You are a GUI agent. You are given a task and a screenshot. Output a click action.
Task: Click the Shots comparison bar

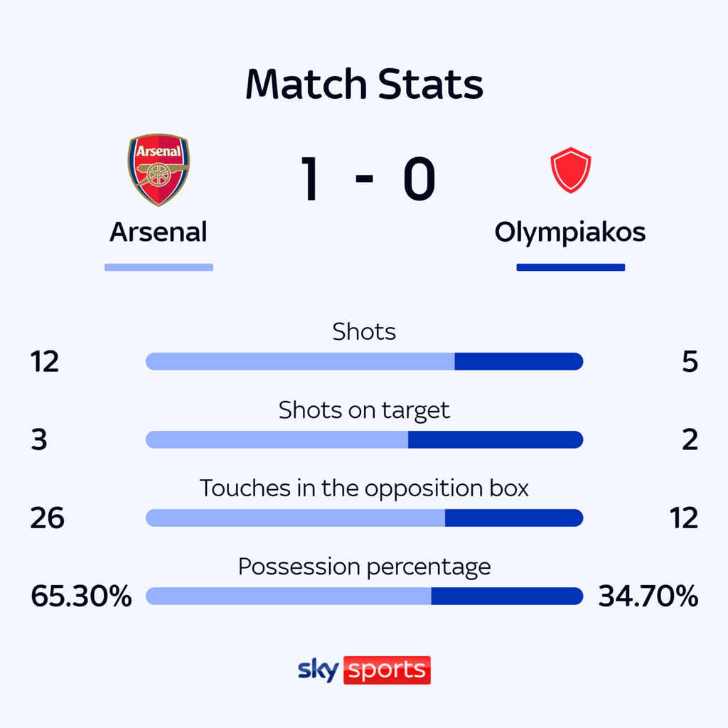point(364,362)
